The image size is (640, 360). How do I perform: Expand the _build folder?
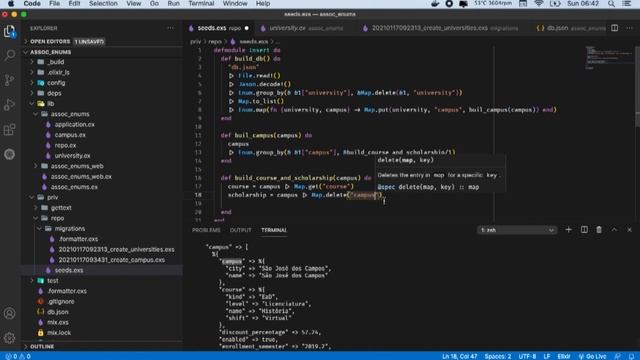tap(102, 62)
